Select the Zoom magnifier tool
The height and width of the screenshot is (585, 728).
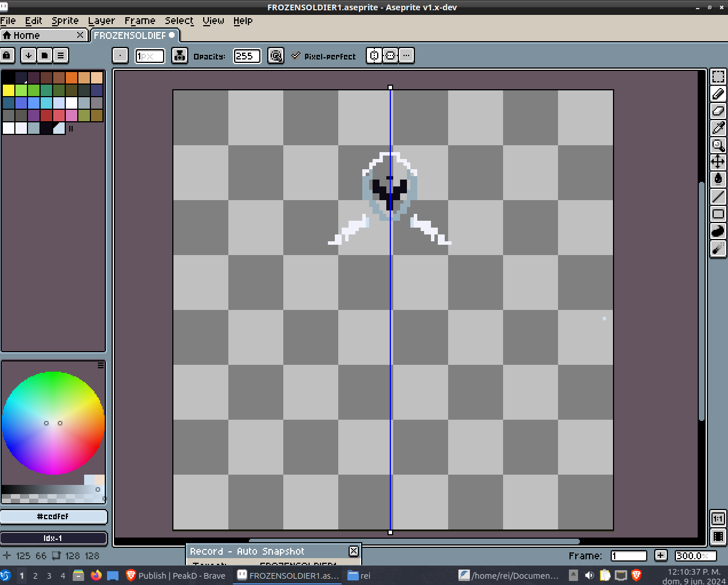[718, 145]
